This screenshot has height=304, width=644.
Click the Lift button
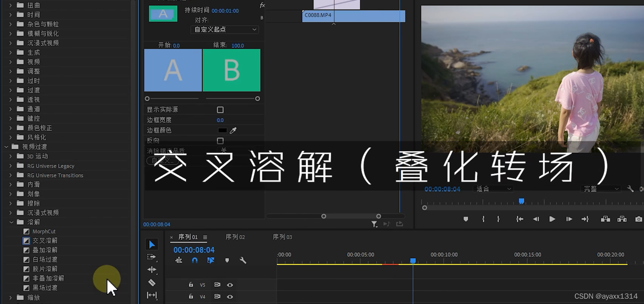(x=605, y=219)
